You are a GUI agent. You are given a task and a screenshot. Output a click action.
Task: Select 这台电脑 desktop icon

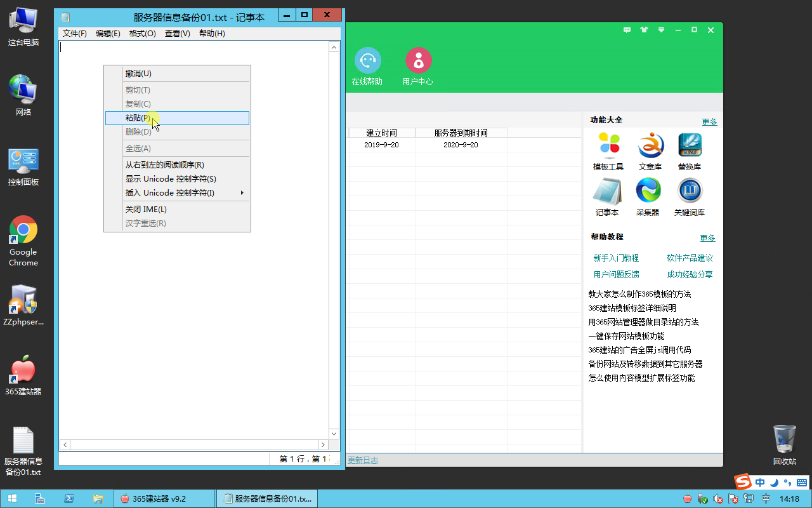coord(23,26)
